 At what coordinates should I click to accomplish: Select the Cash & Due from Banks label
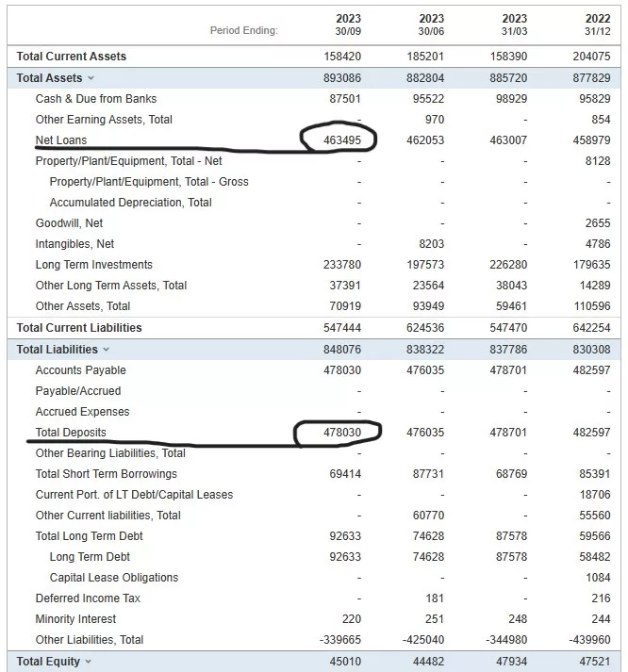(96, 99)
